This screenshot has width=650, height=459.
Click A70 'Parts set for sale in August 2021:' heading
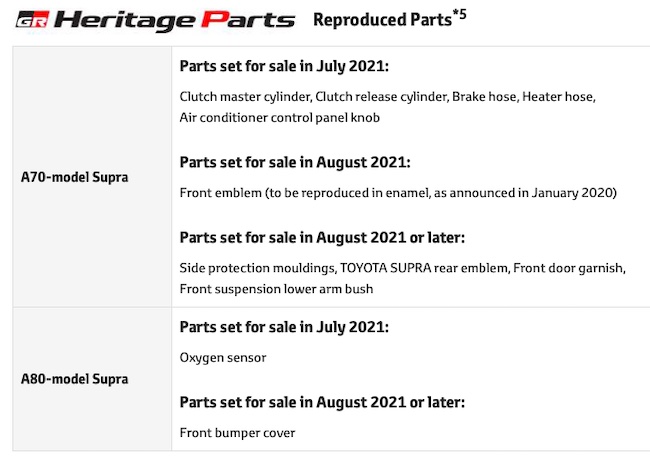(x=295, y=162)
